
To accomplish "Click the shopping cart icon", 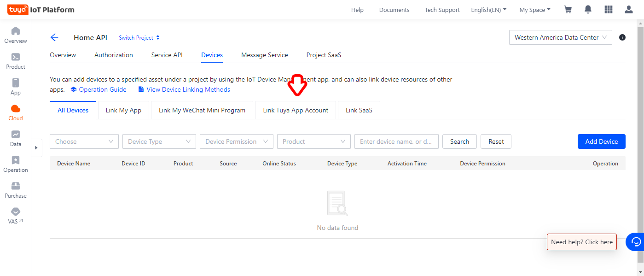I will point(568,10).
